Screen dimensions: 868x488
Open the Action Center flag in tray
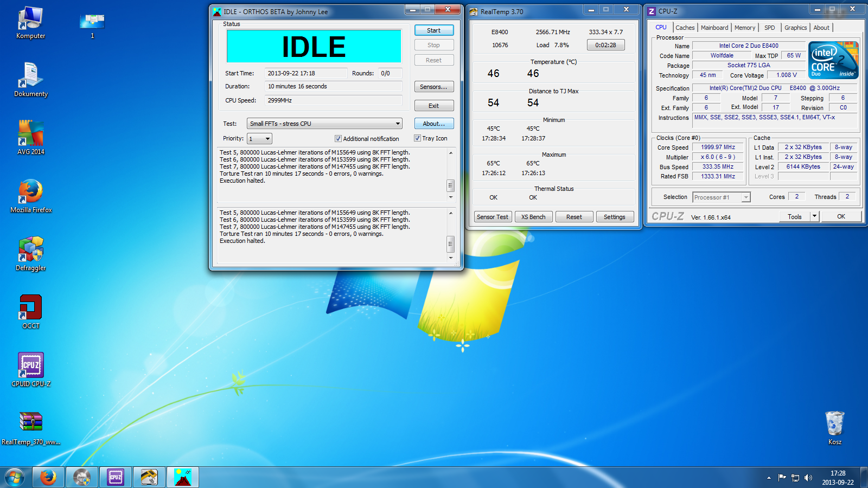tap(782, 478)
